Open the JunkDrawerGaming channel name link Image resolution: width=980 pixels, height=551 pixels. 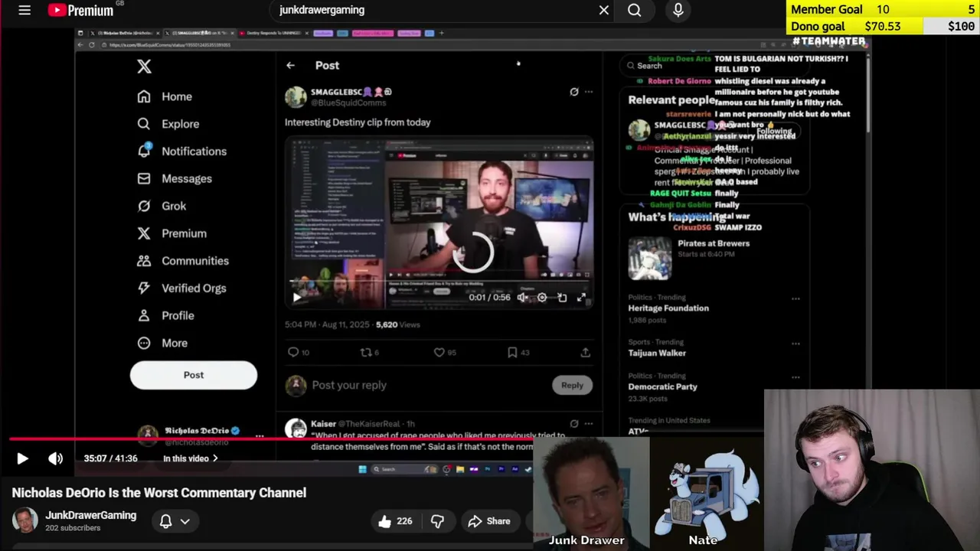tap(90, 515)
